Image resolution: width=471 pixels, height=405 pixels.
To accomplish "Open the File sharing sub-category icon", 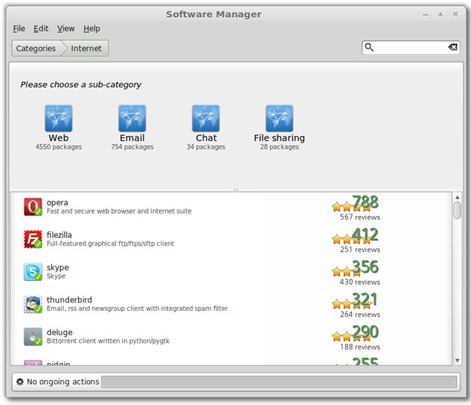I will point(279,118).
